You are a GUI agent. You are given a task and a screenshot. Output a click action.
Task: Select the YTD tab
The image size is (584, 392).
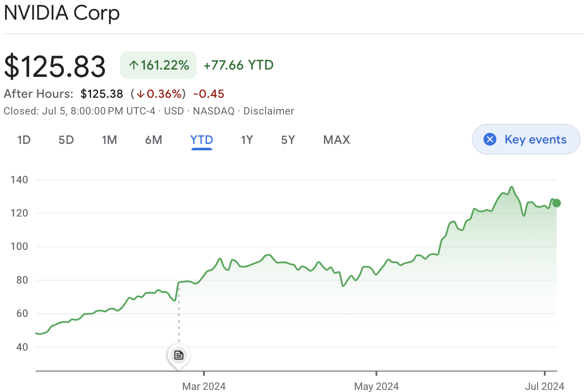(x=202, y=140)
